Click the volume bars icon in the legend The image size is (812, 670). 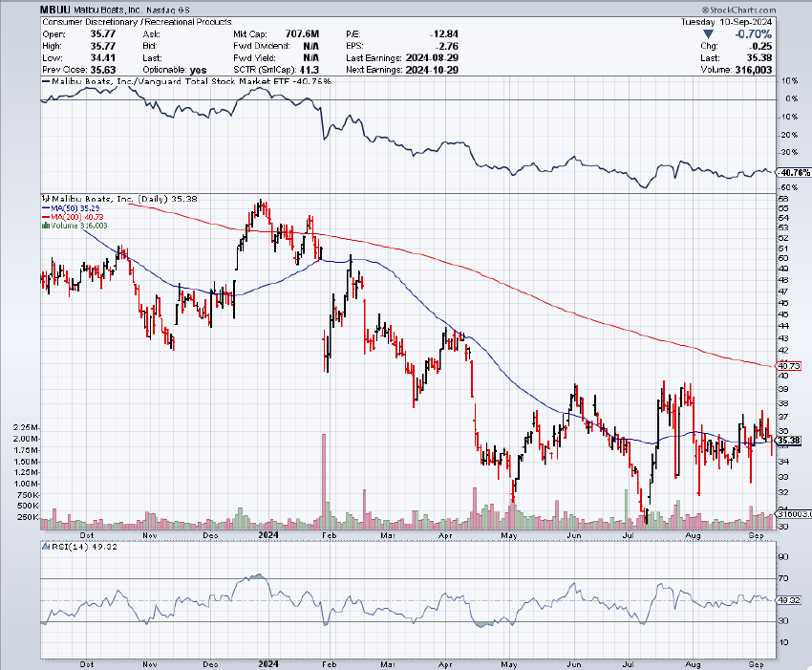(46, 226)
